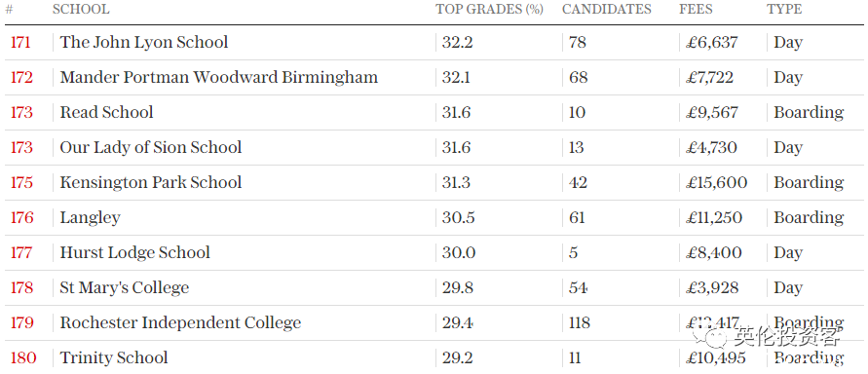The height and width of the screenshot is (374, 868).
Task: Select Kensington Park School name
Action: point(151,182)
